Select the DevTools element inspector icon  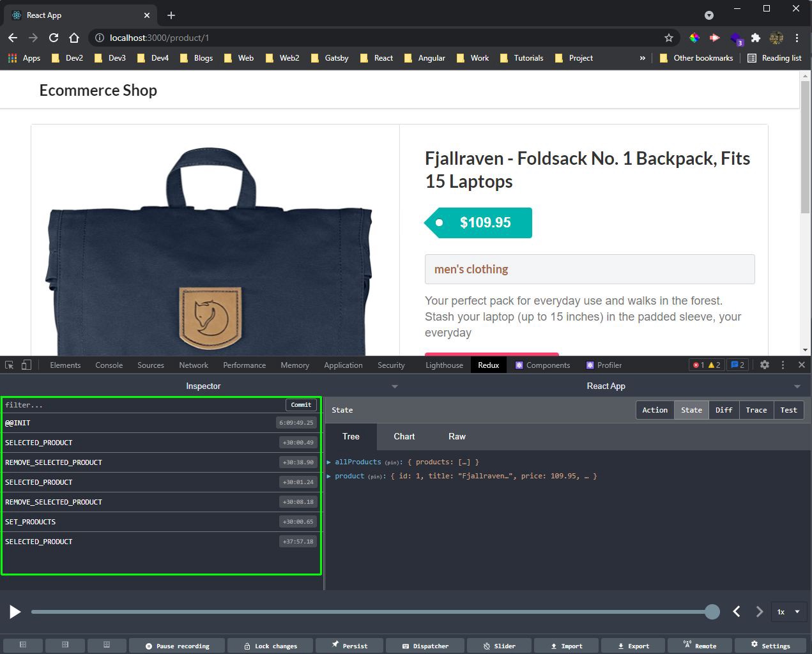tap(10, 365)
